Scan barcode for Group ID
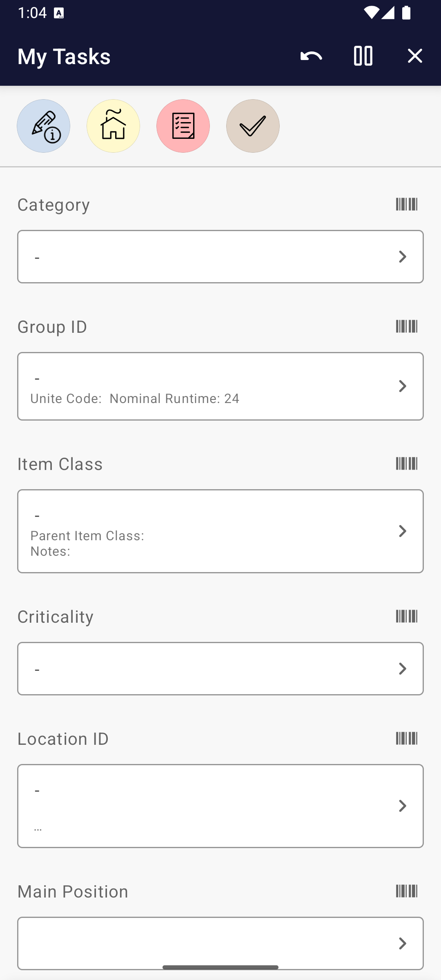Screen dimensions: 441x980 (x=407, y=326)
